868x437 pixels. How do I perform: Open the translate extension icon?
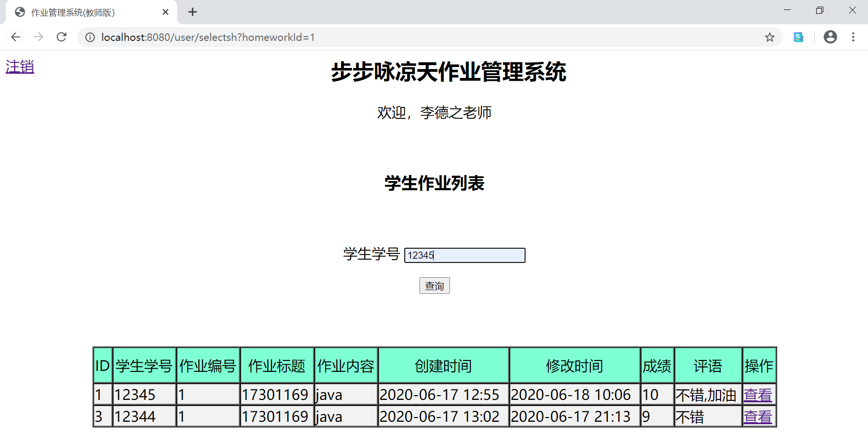(x=799, y=37)
